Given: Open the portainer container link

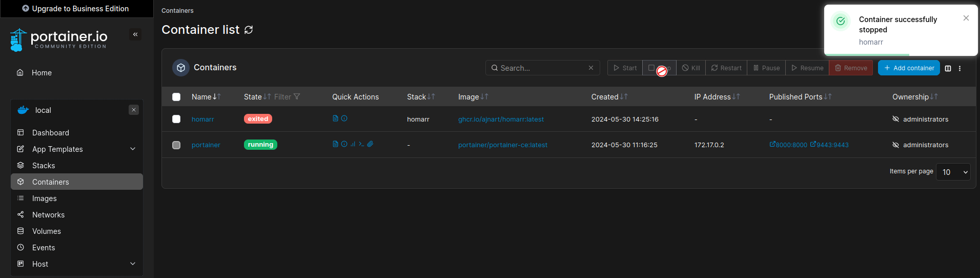Looking at the screenshot, I should [x=206, y=145].
